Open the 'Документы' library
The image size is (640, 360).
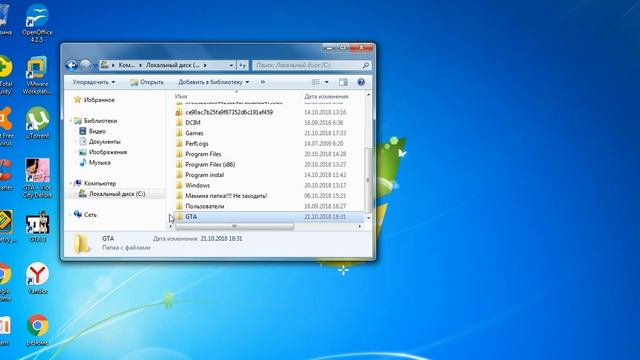point(104,142)
